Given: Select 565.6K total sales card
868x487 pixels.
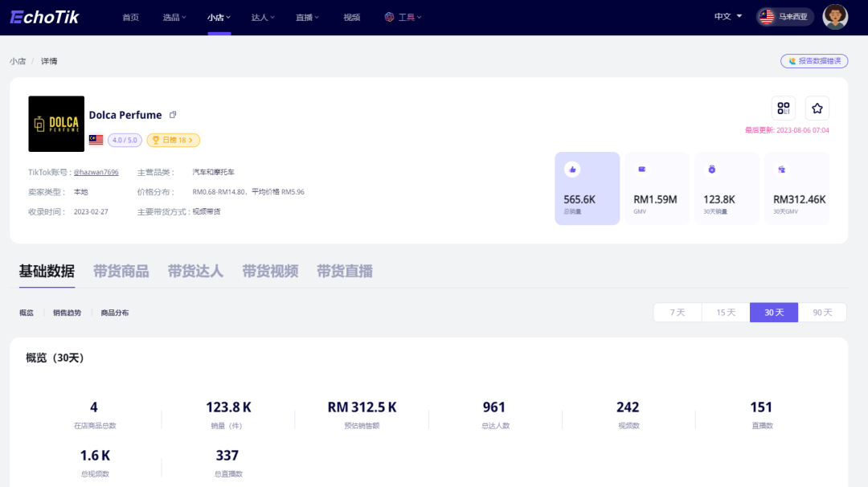Looking at the screenshot, I should click(x=587, y=188).
